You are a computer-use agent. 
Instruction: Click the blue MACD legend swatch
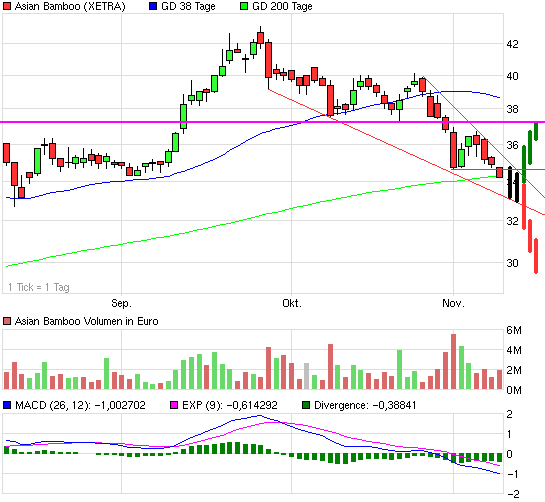click(7, 405)
